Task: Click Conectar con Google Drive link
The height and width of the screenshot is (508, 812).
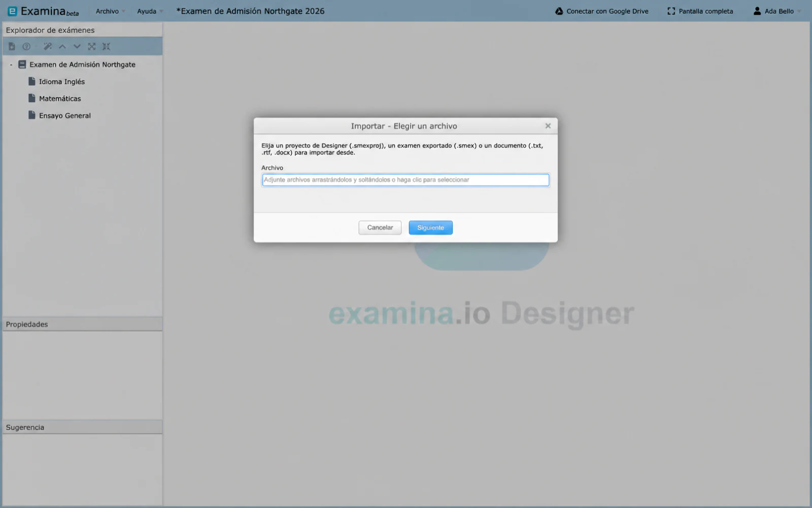Action: coord(607,11)
